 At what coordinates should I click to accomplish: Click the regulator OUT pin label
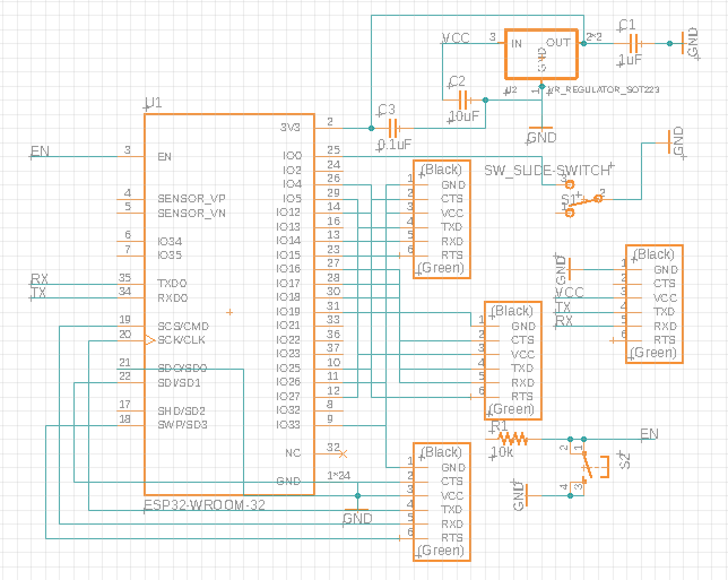pos(558,43)
